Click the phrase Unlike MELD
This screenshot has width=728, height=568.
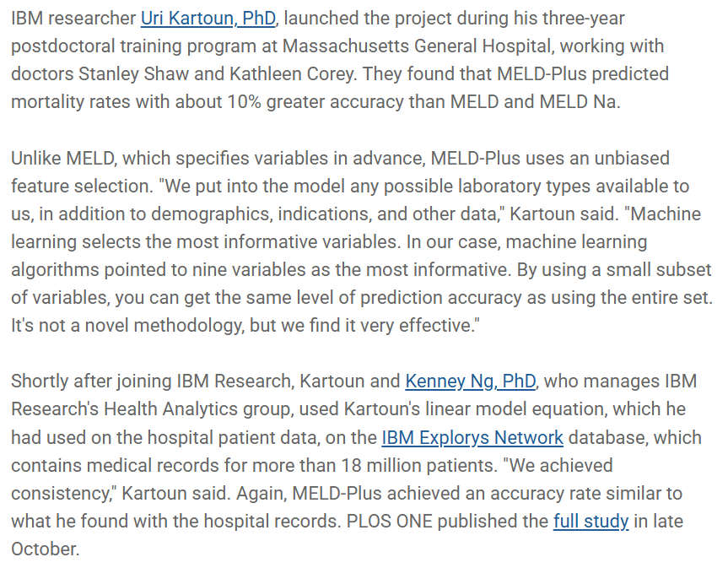click(x=62, y=159)
